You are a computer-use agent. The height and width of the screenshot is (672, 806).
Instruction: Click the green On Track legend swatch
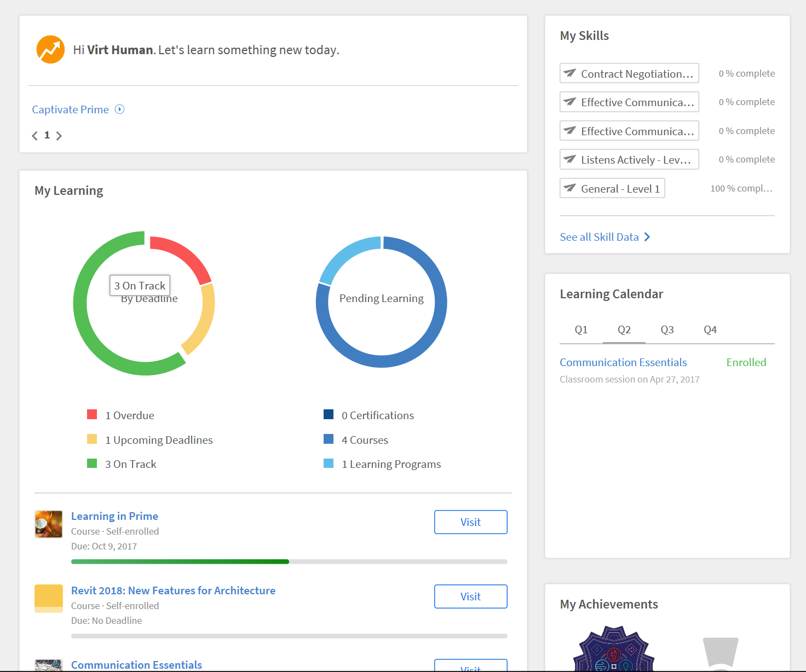click(92, 464)
